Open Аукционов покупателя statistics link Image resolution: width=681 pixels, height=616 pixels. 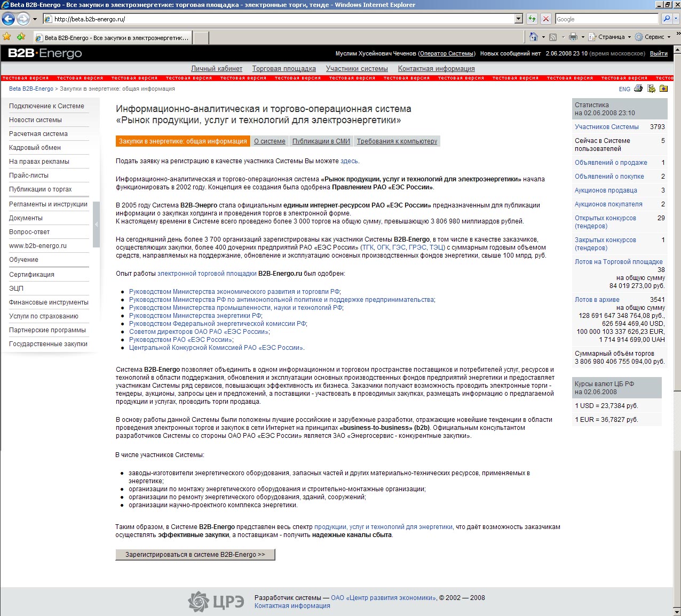point(608,204)
